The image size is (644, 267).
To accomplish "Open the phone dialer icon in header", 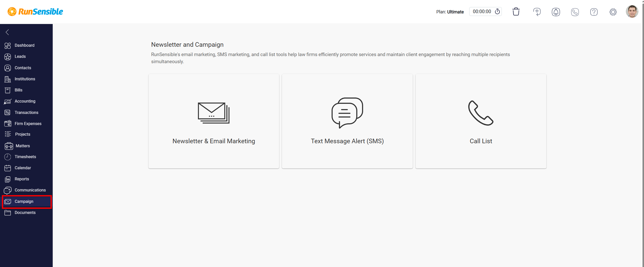I will tap(575, 12).
